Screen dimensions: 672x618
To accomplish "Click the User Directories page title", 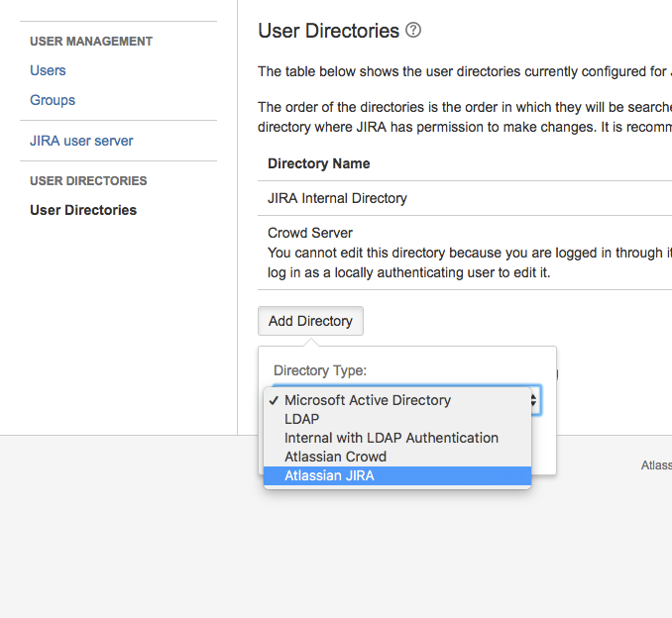I will 328,31.
